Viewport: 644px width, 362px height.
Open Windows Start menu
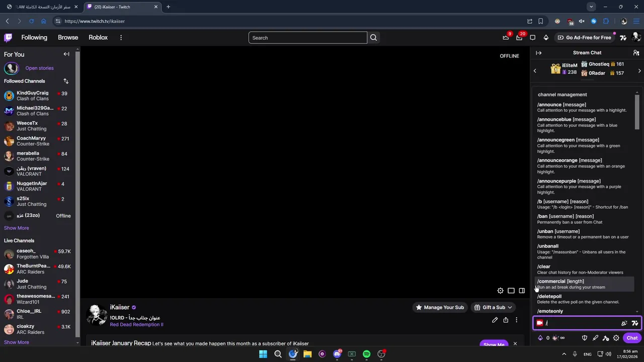point(263,354)
